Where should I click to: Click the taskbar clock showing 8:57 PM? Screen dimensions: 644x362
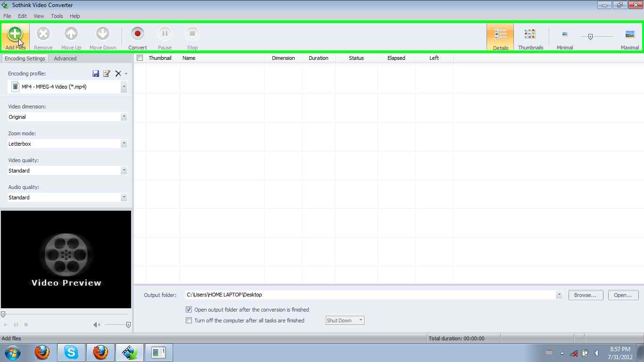click(620, 353)
